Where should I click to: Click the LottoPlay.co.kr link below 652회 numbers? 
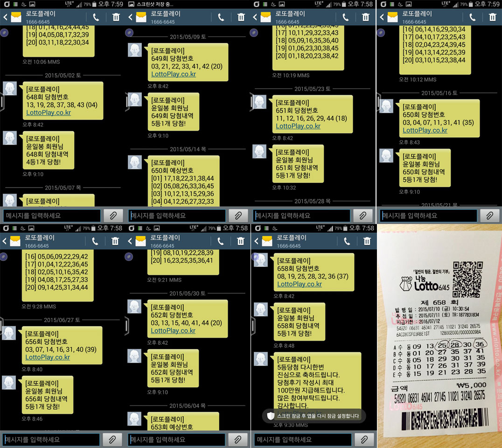pos(173,330)
